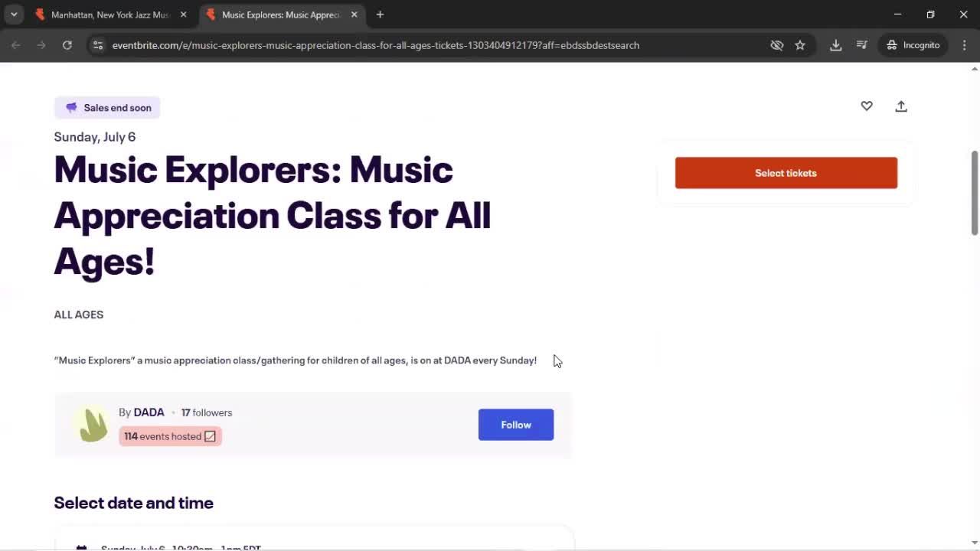Viewport: 980px width, 551px height.
Task: Click the Select date and time heading
Action: coord(134,503)
